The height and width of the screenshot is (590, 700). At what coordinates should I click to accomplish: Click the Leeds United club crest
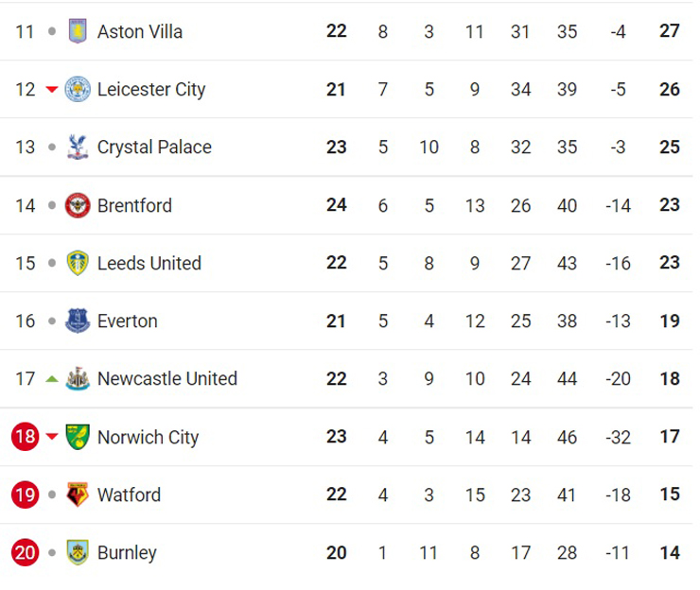pos(77,263)
